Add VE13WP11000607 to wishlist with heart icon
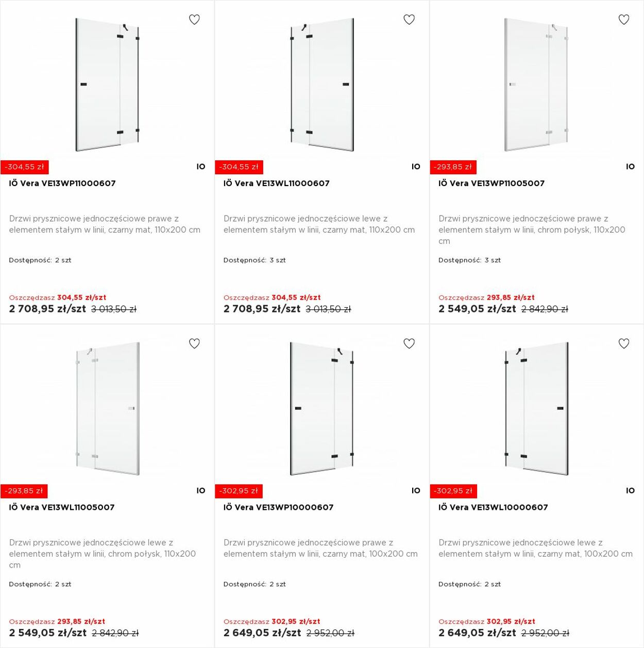Viewport: 644px width, 648px height. click(x=194, y=20)
